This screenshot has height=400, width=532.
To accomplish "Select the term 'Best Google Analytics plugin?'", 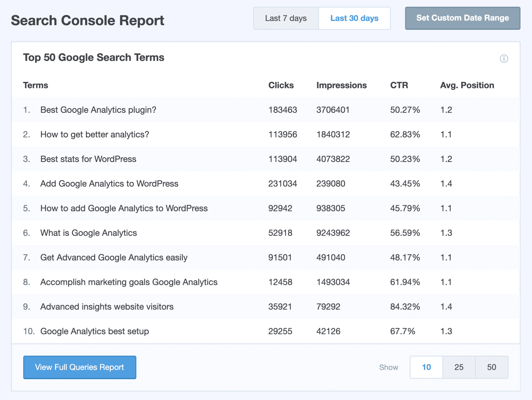I will click(x=98, y=110).
